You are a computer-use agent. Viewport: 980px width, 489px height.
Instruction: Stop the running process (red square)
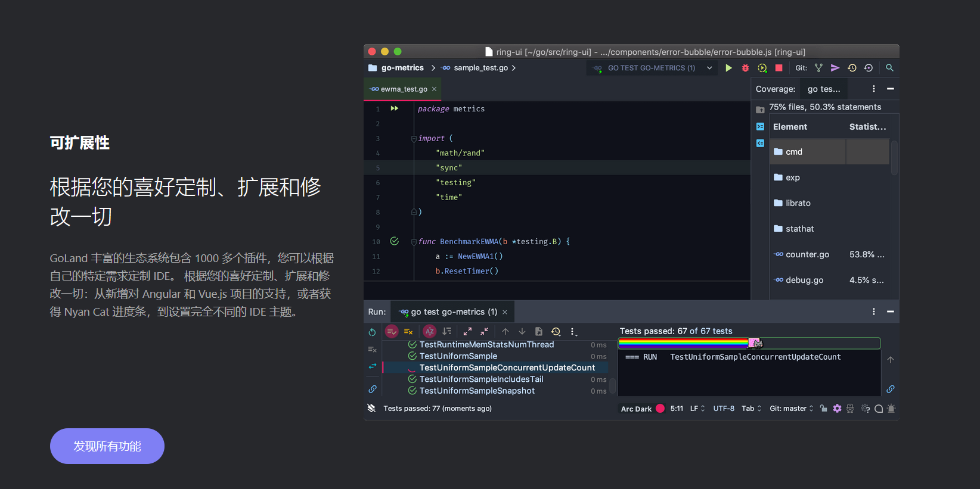(x=779, y=68)
